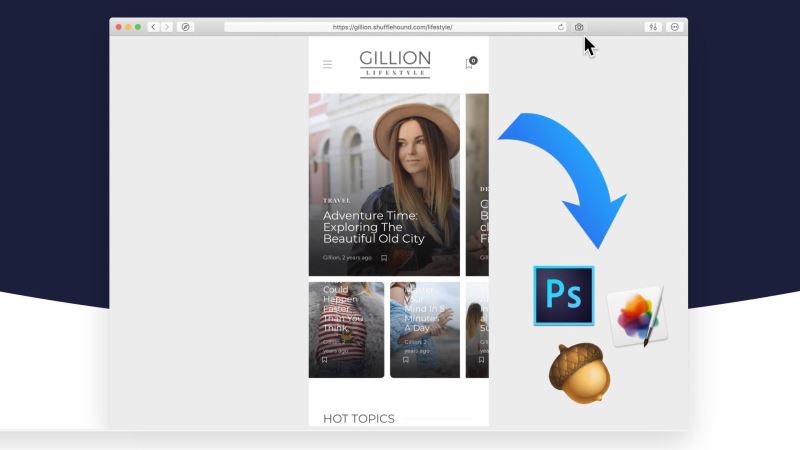Click the Acorn app icon
This screenshot has height=450, width=800.
580,372
